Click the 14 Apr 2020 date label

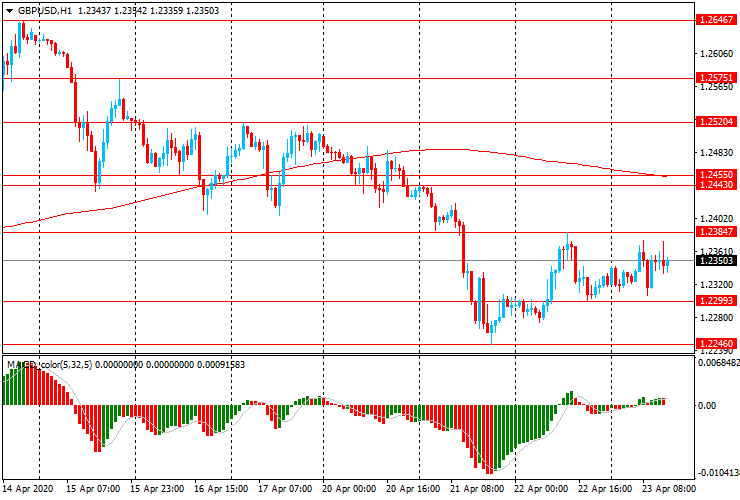(28, 489)
